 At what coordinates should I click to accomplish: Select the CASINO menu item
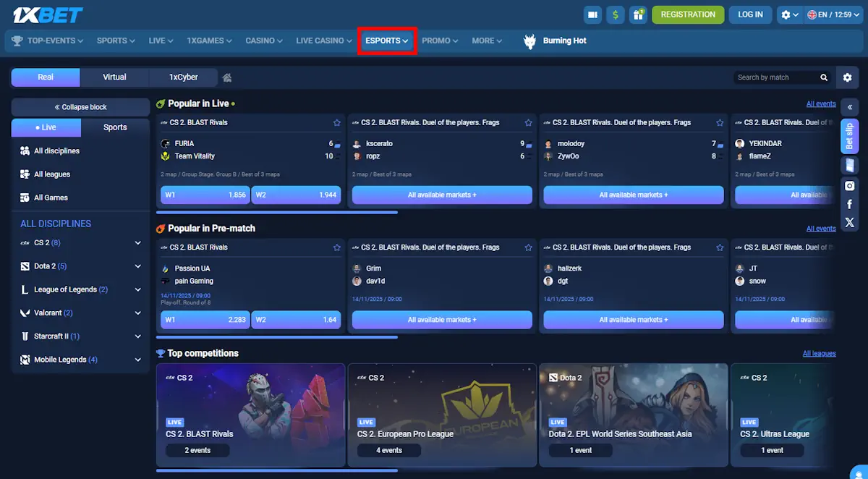[x=263, y=41]
